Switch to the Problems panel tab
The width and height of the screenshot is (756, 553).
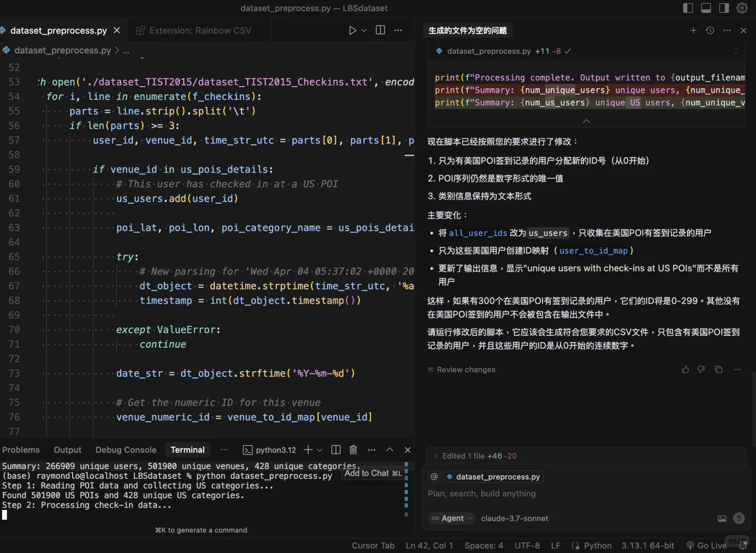tap(21, 450)
